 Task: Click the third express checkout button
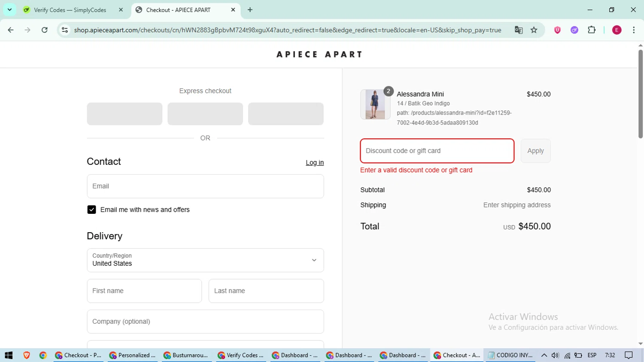286,114
